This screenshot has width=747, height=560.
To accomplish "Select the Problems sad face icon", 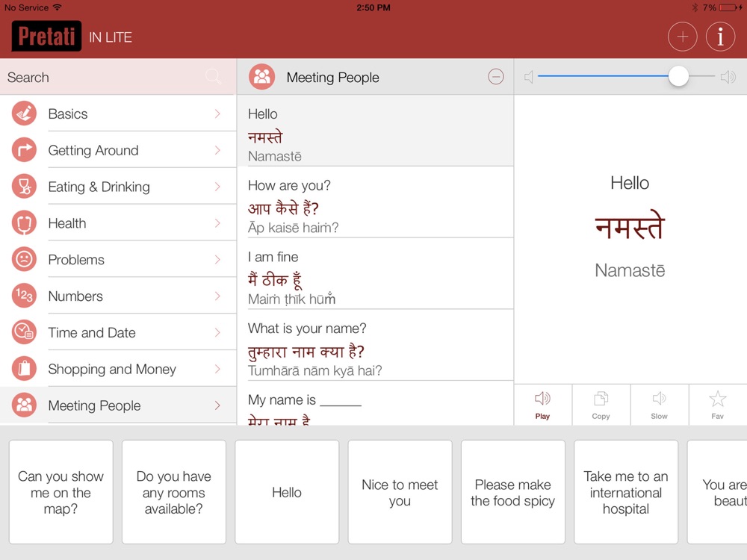I will pos(24,259).
